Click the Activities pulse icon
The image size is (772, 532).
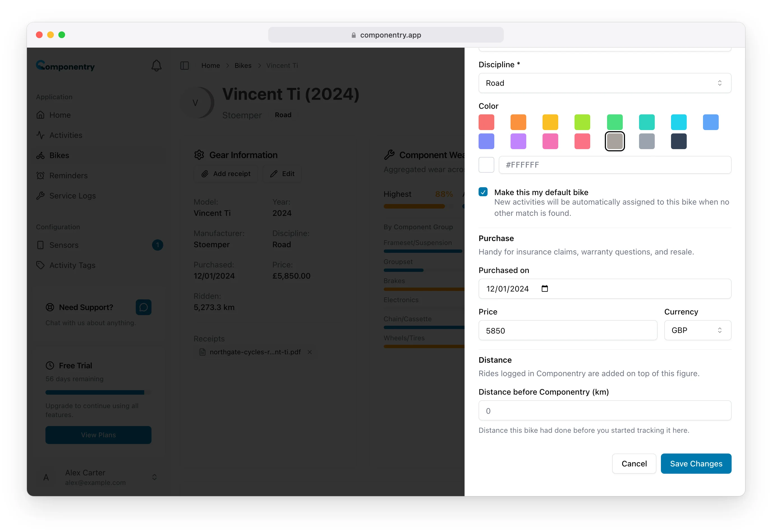coord(40,135)
